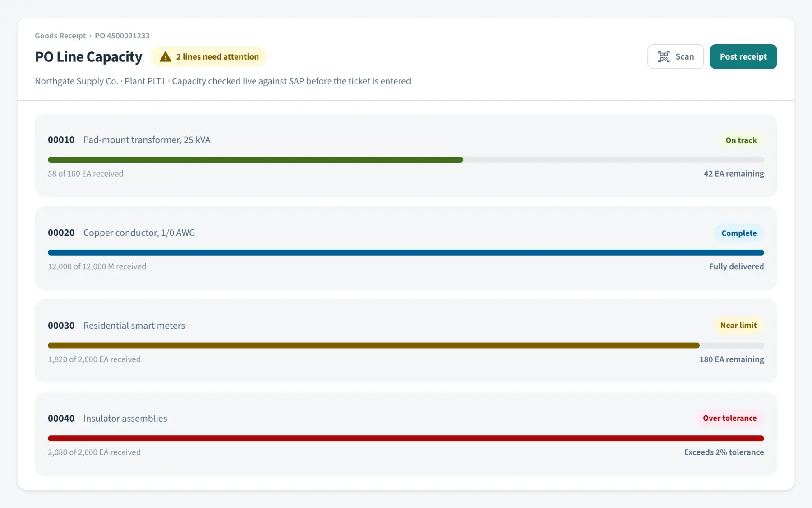
Task: Click line number 00020
Action: point(61,233)
